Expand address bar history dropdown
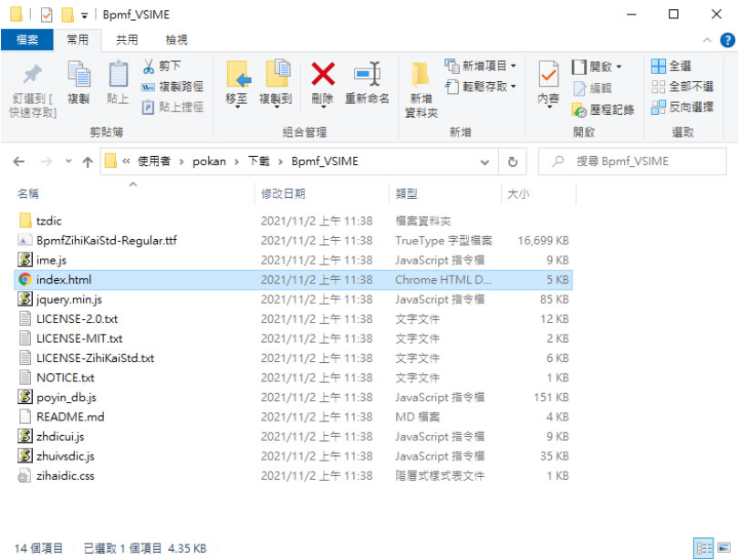 click(x=484, y=162)
